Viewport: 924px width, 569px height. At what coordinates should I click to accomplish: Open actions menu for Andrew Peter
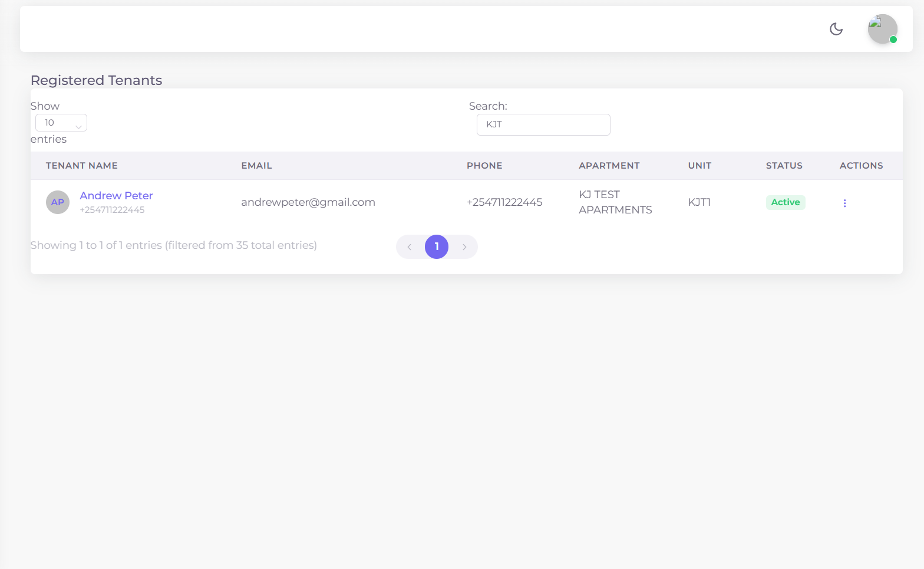[x=844, y=203]
